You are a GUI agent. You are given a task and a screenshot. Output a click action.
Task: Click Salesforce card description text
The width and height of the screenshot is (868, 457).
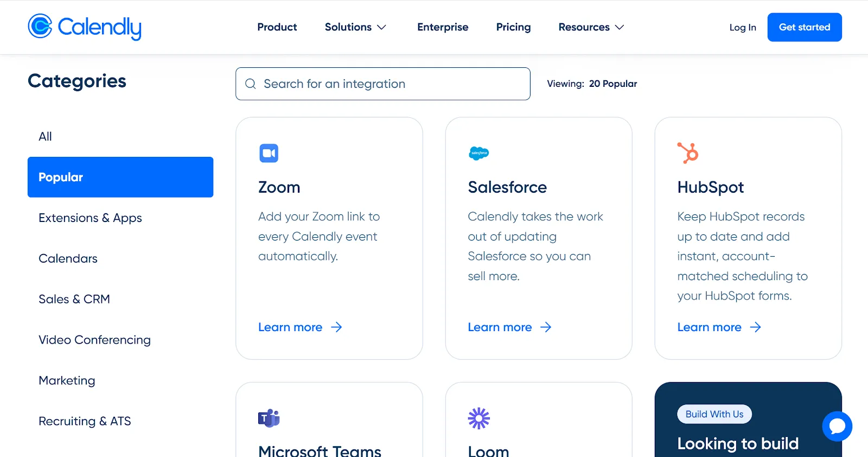(x=535, y=246)
